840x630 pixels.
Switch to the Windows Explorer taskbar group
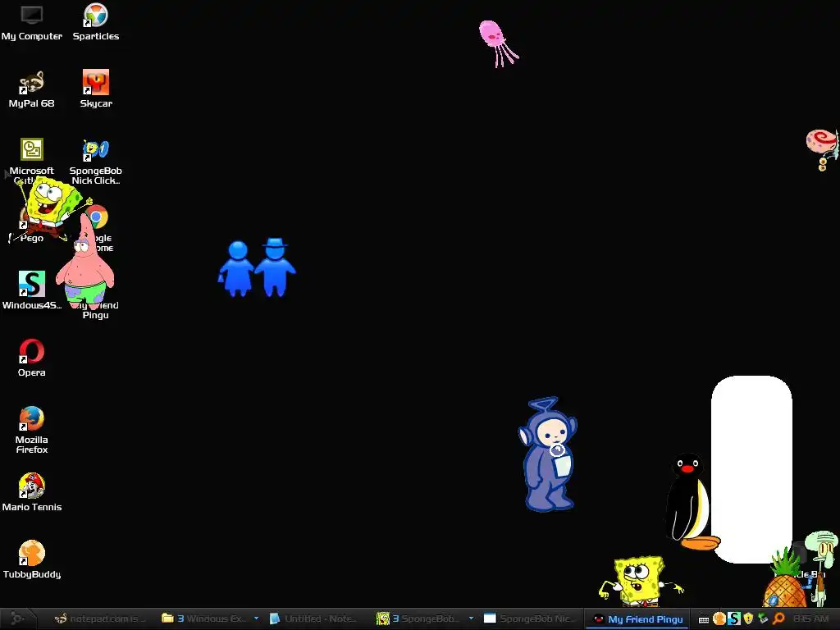204,619
